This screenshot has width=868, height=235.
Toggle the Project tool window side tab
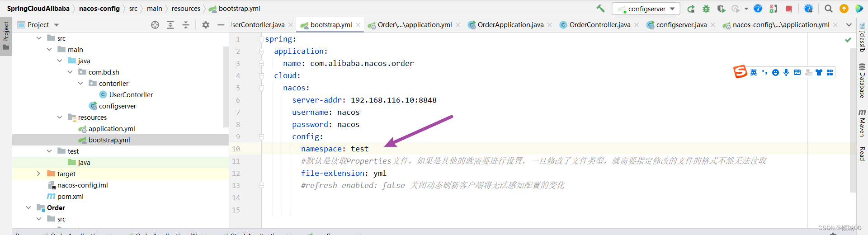6,36
